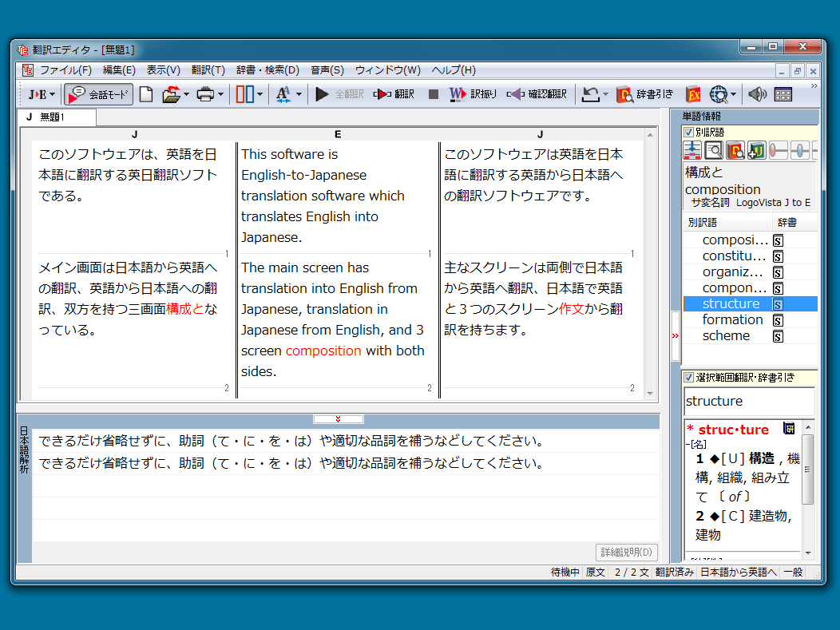Click the 詳細説明(D) button
The height and width of the screenshot is (630, 840).
coord(626,552)
